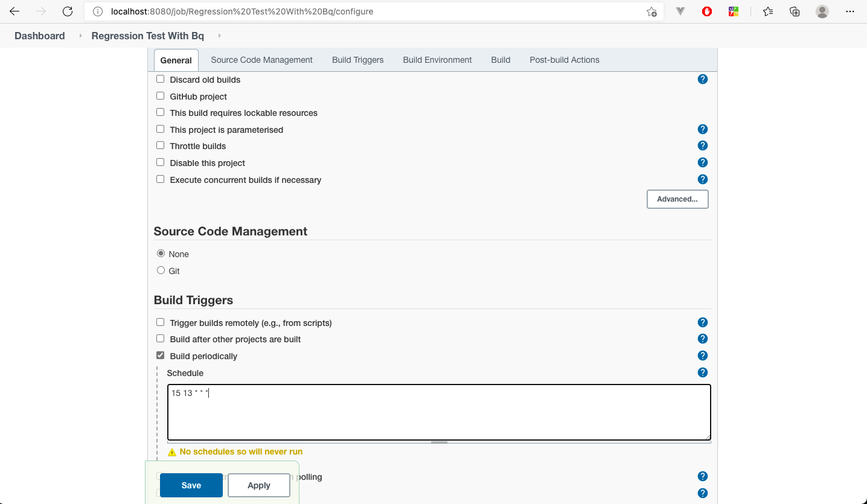Save the job configuration
The image size is (867, 504).
(191, 485)
